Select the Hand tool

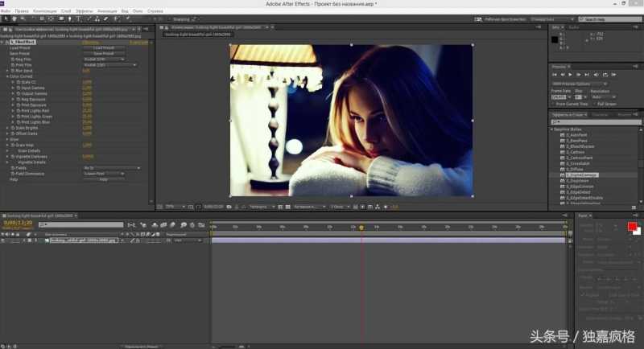[15, 17]
